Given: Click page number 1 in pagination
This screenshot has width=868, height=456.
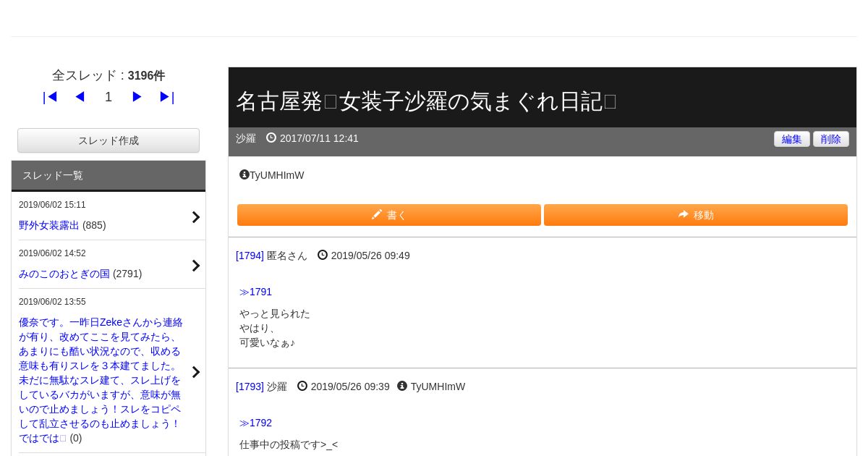Looking at the screenshot, I should pos(109,97).
